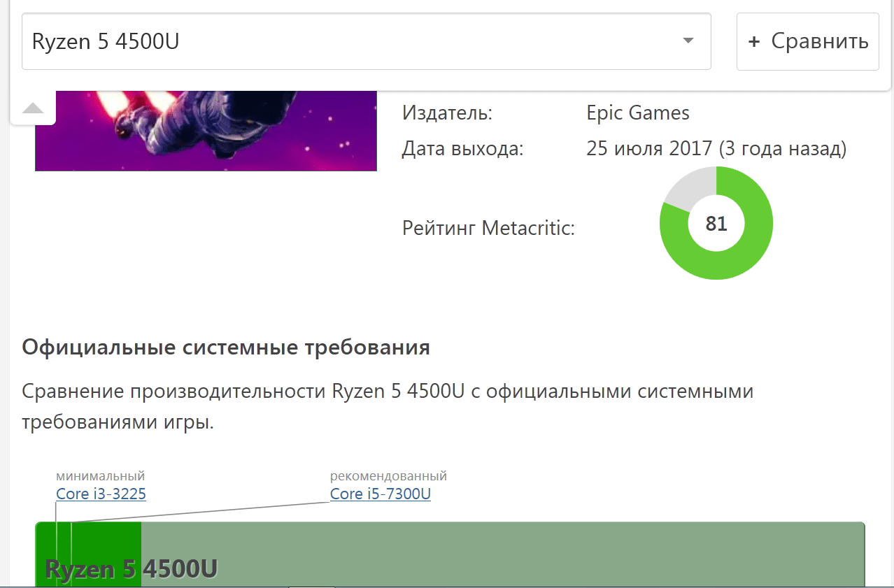
Task: Click the Дата выхода label
Action: pyautogui.click(x=462, y=149)
